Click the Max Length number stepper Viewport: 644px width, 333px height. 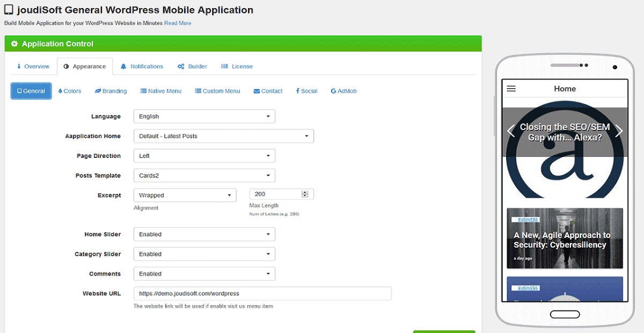pyautogui.click(x=305, y=194)
